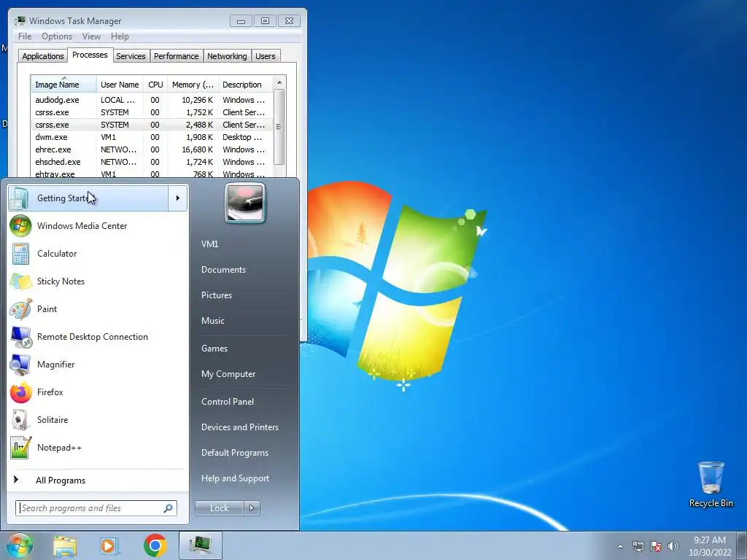This screenshot has width=747, height=560.
Task: Open the VM1 user folder link
Action: pos(209,244)
